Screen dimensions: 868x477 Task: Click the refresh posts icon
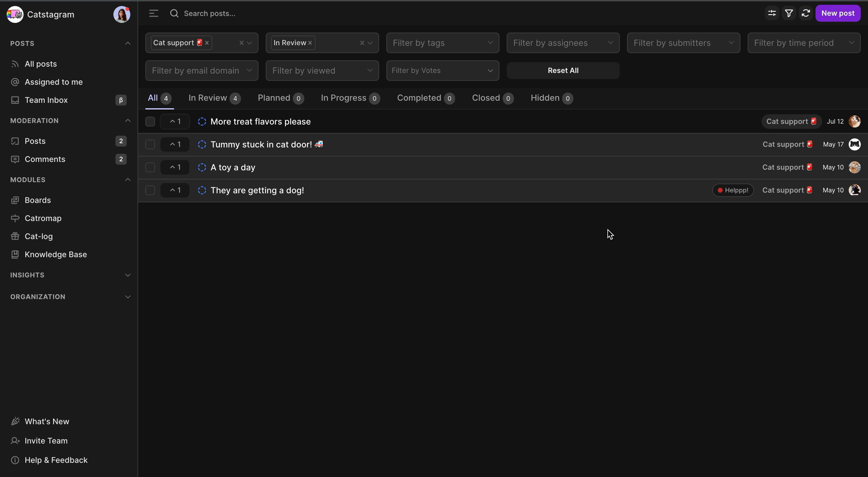click(806, 14)
